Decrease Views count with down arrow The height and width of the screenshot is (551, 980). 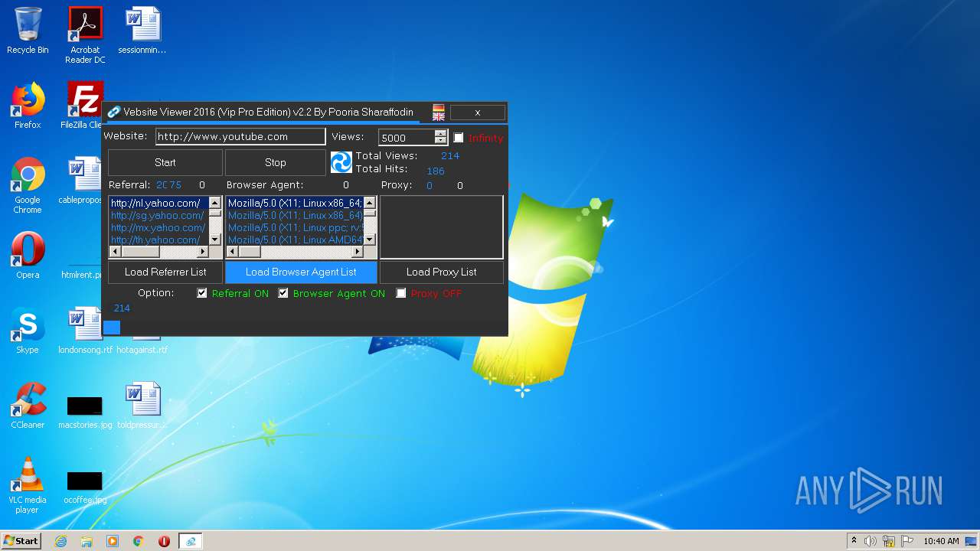coord(440,141)
